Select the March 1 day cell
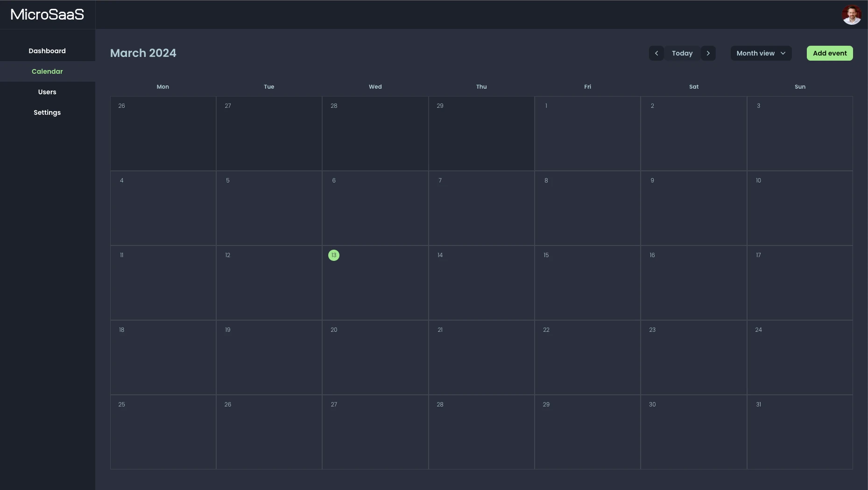The height and width of the screenshot is (490, 868). (587, 133)
